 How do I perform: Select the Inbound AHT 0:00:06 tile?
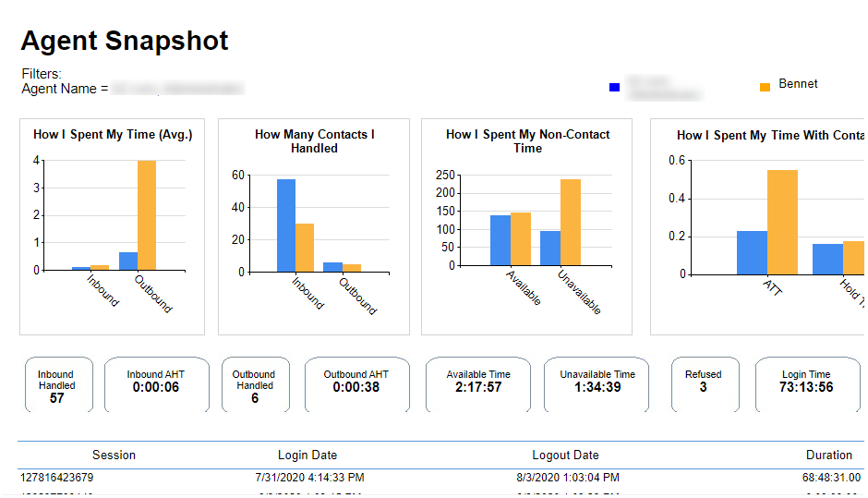pos(157,384)
